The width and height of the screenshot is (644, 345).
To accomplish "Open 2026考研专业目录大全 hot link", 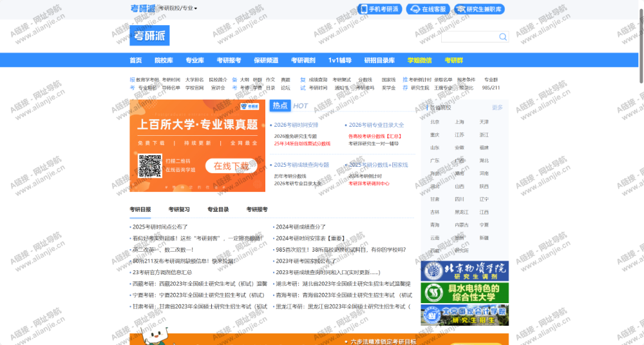I will click(376, 125).
